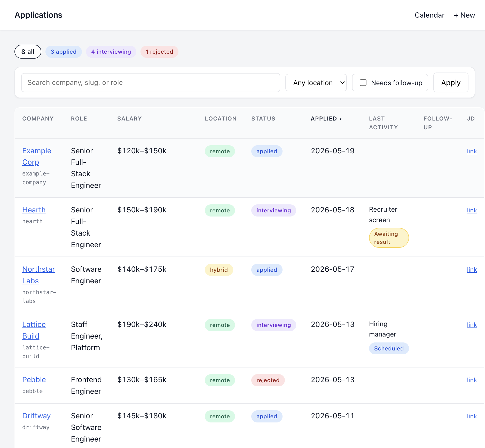Click the Location column header
Viewport: 485px width, 448px height.
click(221, 118)
